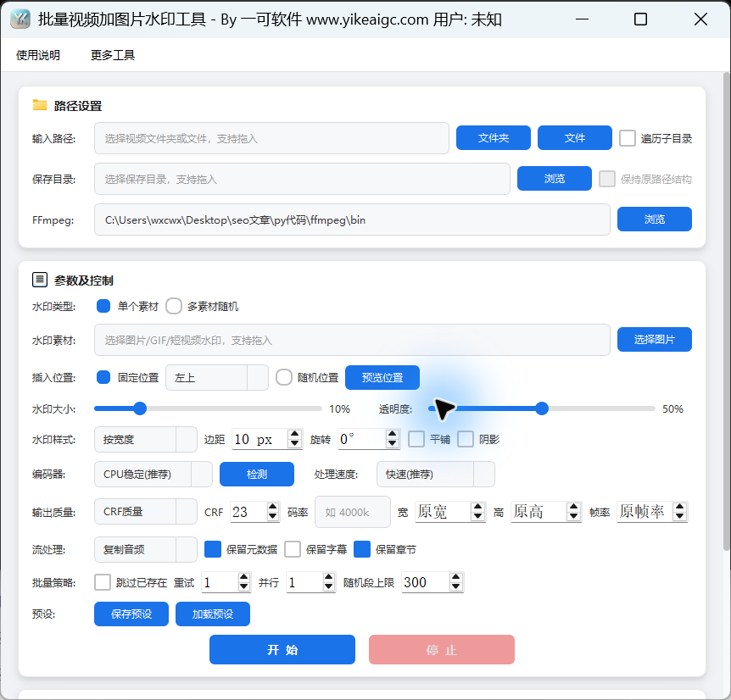This screenshot has width=731, height=700.
Task: Click the 码率 bitrate input field
Action: point(353,512)
